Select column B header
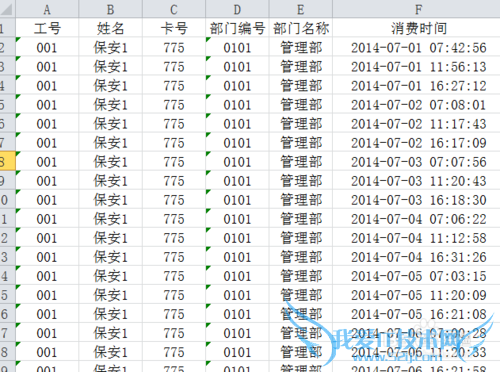Screen dimensions: 500x372 pyautogui.click(x=110, y=9)
